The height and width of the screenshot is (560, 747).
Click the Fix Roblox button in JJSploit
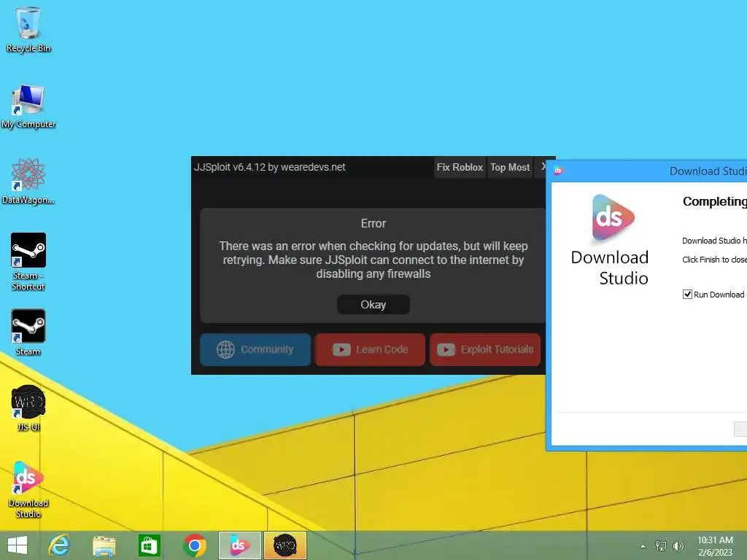[460, 168]
